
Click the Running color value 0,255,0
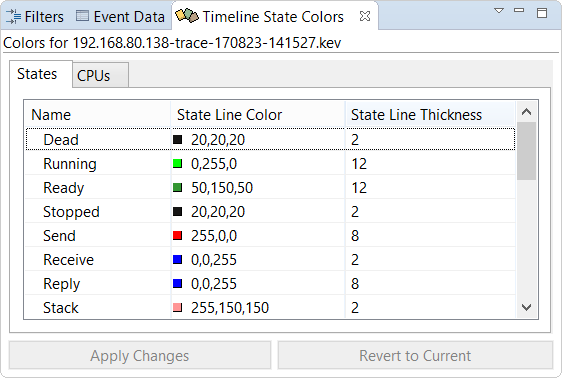tap(214, 164)
